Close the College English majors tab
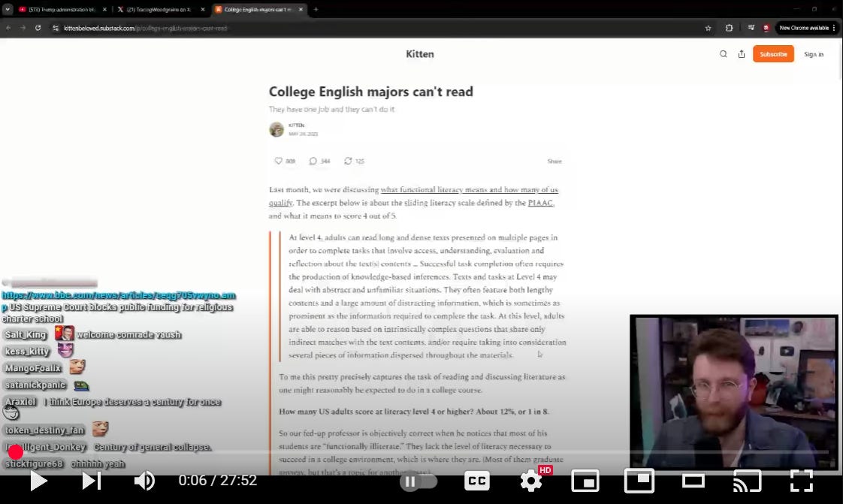Viewport: 843px width, 504px height. tap(301, 10)
